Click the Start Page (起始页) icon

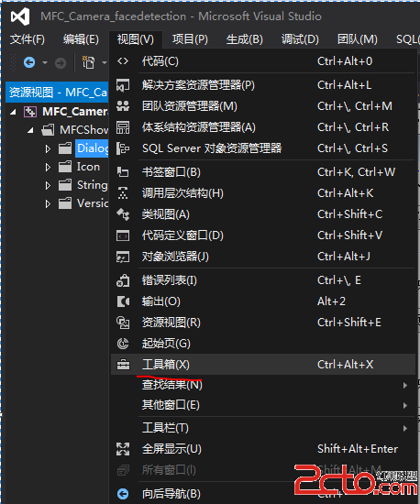pyautogui.click(x=123, y=344)
